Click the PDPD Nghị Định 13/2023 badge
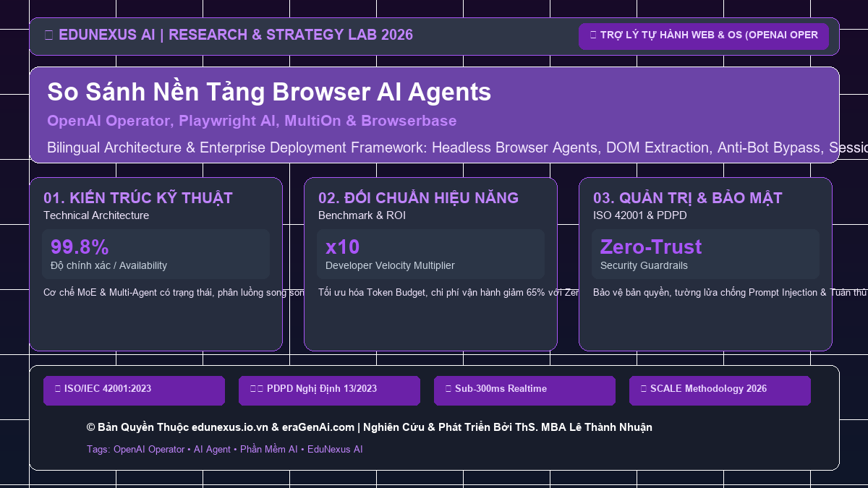Screen dimensions: 868x488 click(x=329, y=390)
